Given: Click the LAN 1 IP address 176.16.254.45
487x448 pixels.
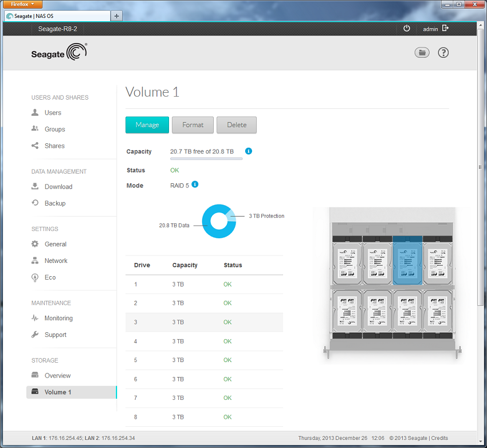Looking at the screenshot, I should [x=65, y=438].
